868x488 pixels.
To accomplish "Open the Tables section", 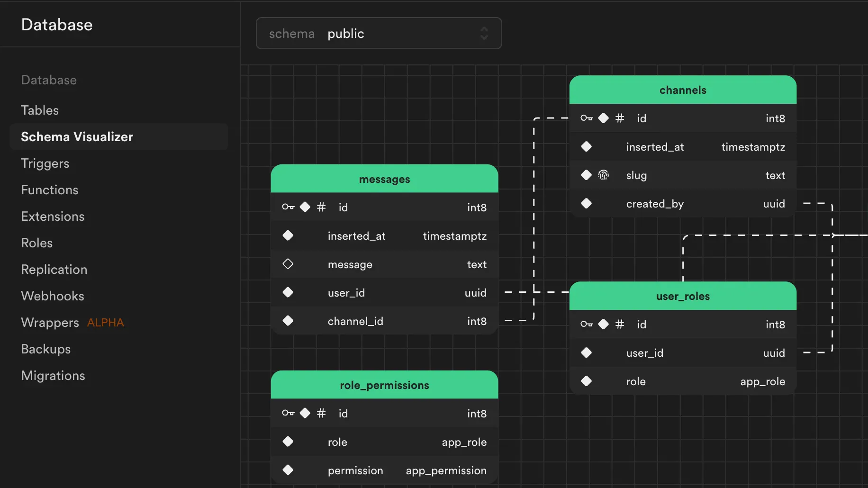I will click(x=39, y=110).
